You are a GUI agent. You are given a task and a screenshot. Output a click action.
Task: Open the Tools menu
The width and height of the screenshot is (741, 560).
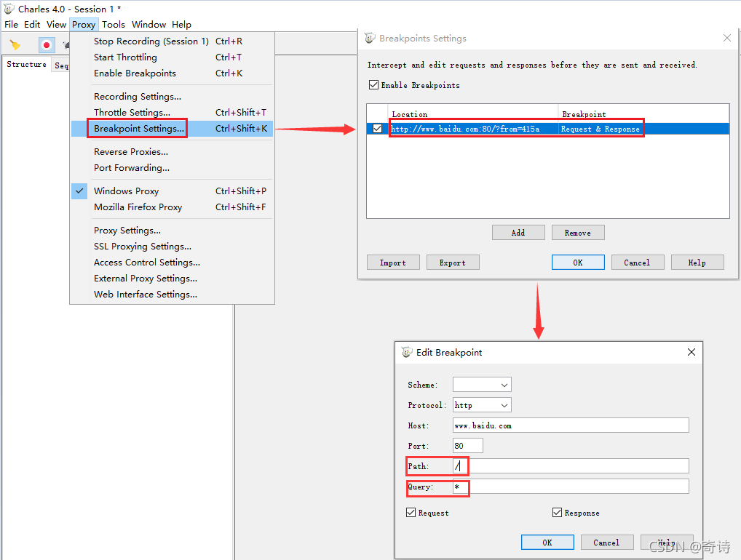click(x=114, y=25)
